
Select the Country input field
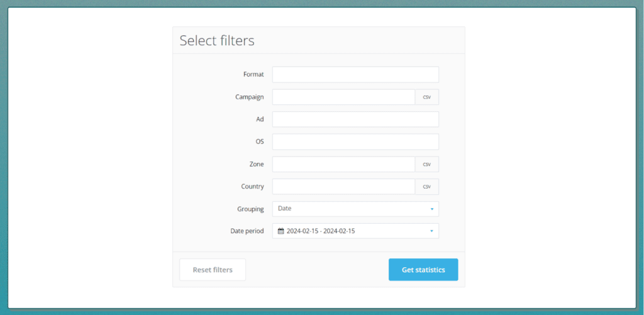pos(343,187)
